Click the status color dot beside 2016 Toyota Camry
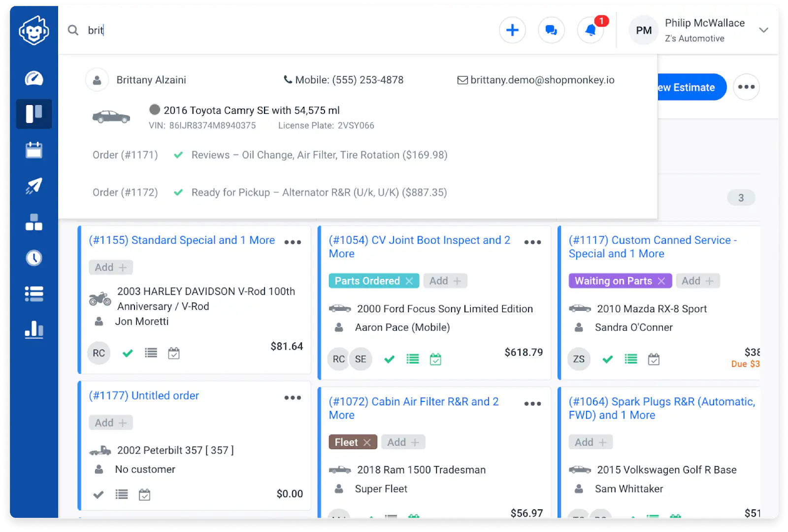The width and height of the screenshot is (788, 532). 155,110
